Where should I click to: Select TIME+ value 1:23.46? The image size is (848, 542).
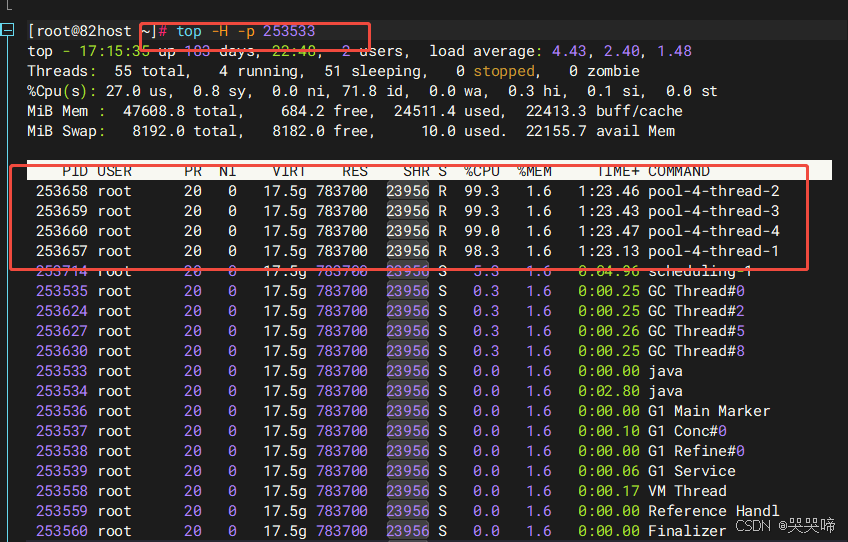(x=608, y=191)
